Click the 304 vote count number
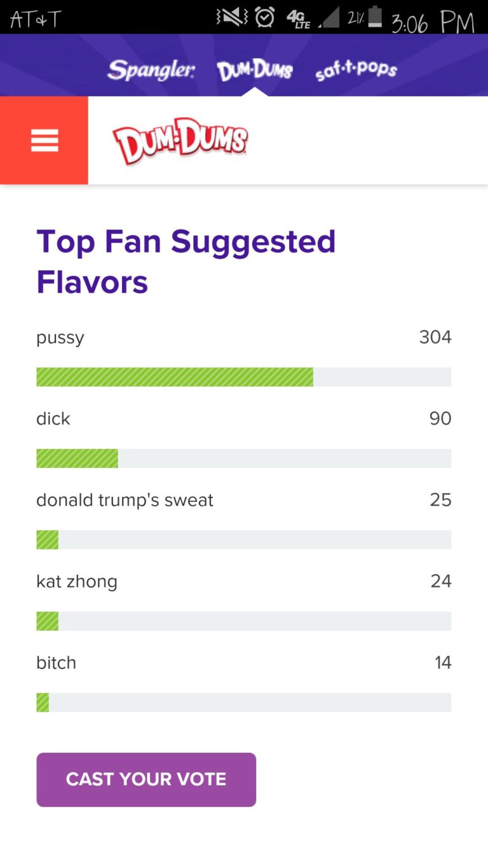Screen dimensions: 488x868 [435, 337]
